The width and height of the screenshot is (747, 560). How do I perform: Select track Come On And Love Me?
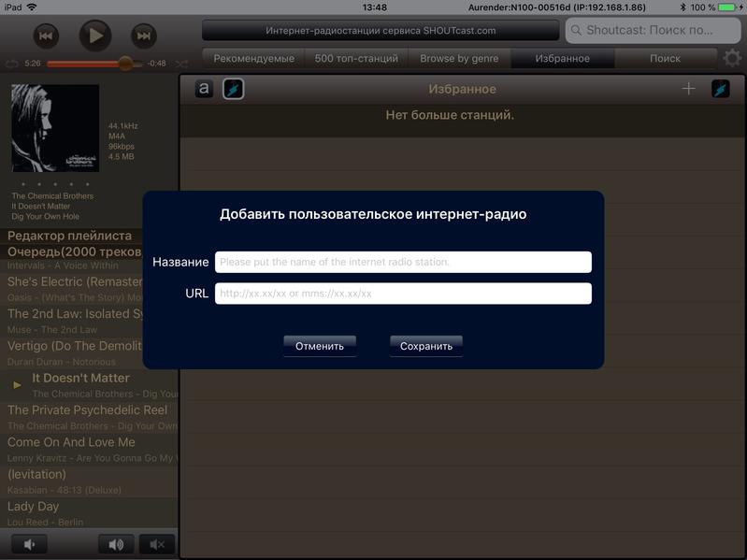89,450
